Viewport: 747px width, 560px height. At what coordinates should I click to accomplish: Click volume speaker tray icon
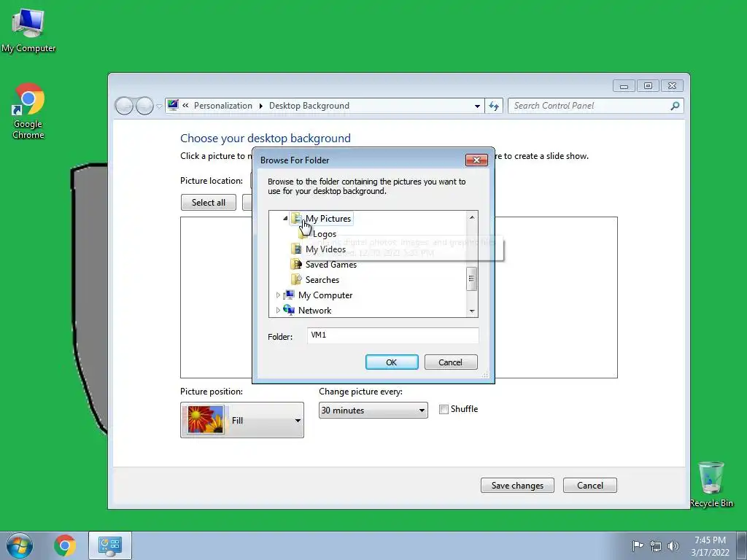(x=673, y=546)
